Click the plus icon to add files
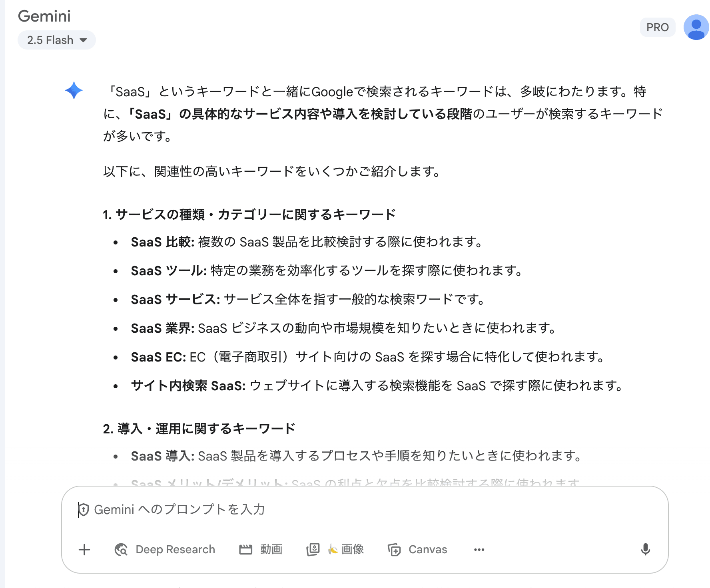710x588 pixels. point(84,550)
